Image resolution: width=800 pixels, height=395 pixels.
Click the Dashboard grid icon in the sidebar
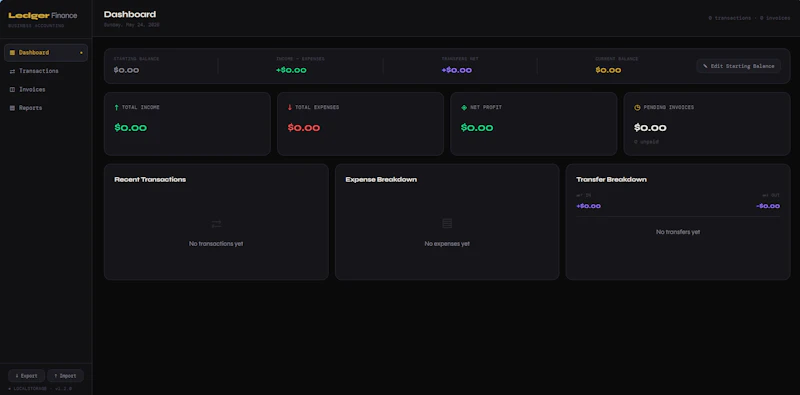pos(12,53)
